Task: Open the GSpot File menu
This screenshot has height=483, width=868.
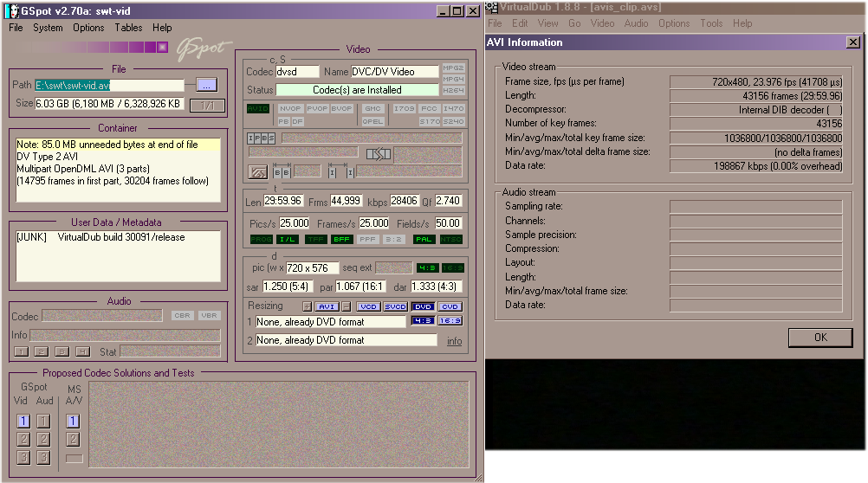Action: [x=16, y=28]
